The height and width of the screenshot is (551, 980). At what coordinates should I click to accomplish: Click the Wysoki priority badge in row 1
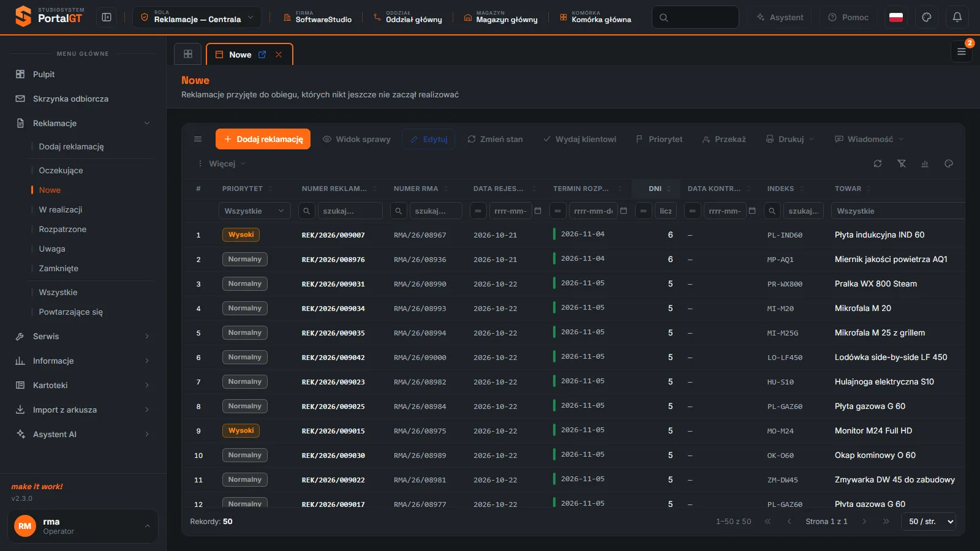[241, 234]
